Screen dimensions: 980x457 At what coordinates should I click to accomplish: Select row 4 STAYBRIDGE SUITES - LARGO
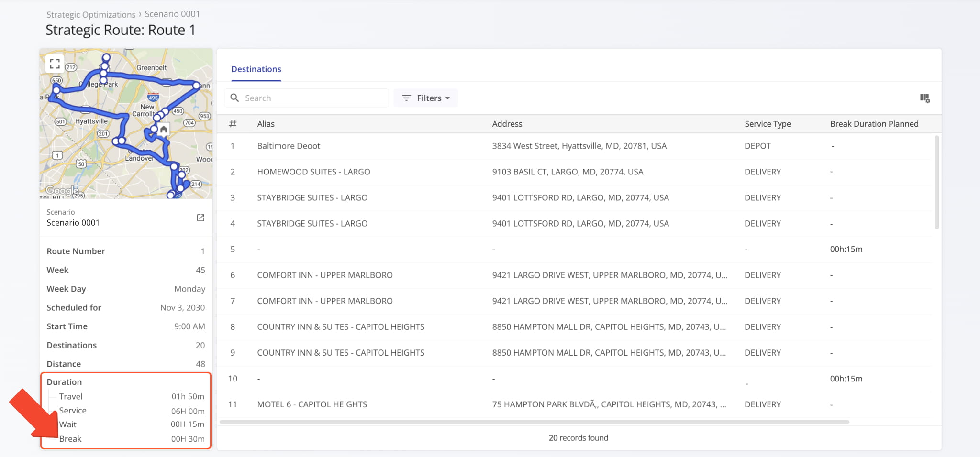tap(574, 223)
